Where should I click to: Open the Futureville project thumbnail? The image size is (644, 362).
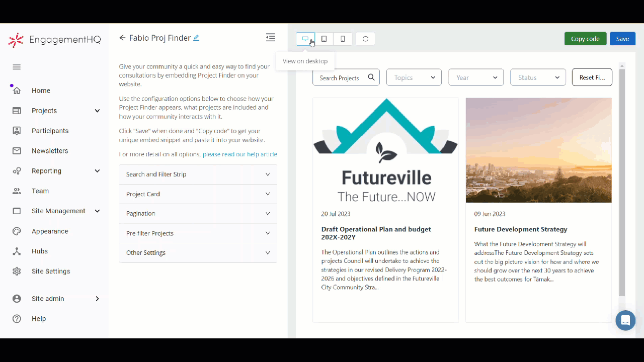385,150
